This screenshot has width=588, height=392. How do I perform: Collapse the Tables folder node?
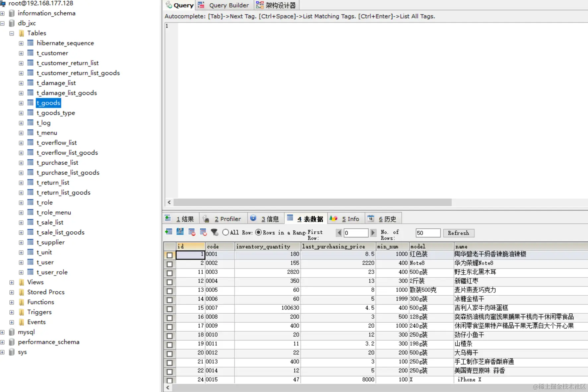coord(12,33)
